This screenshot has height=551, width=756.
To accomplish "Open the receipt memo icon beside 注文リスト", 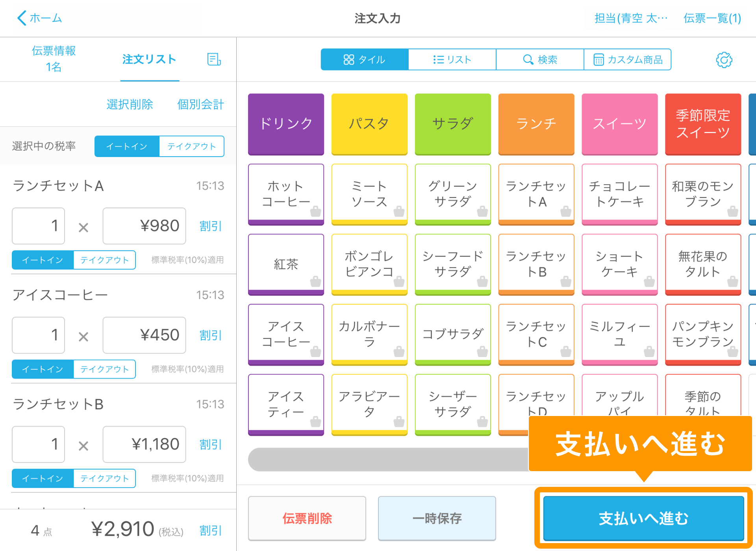I will point(214,59).
